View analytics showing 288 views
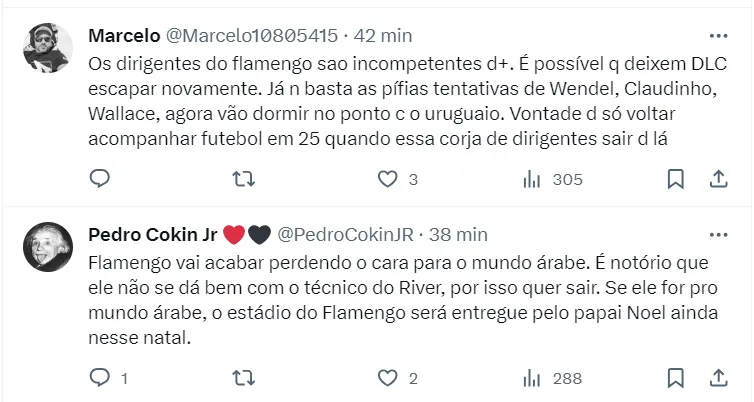This screenshot has height=402, width=754. coord(531,378)
